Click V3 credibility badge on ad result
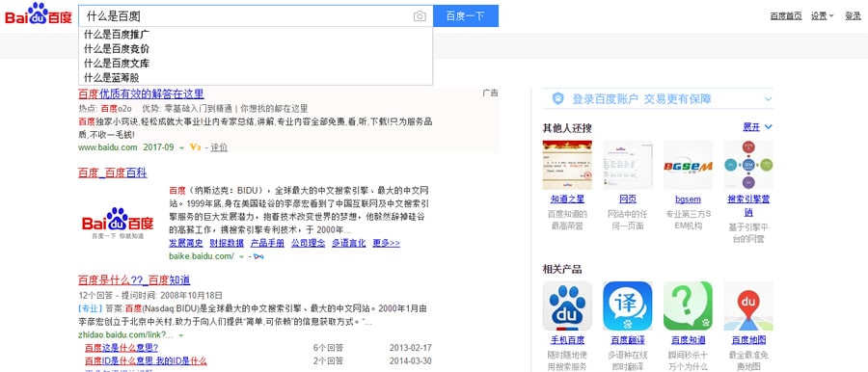 point(195,147)
